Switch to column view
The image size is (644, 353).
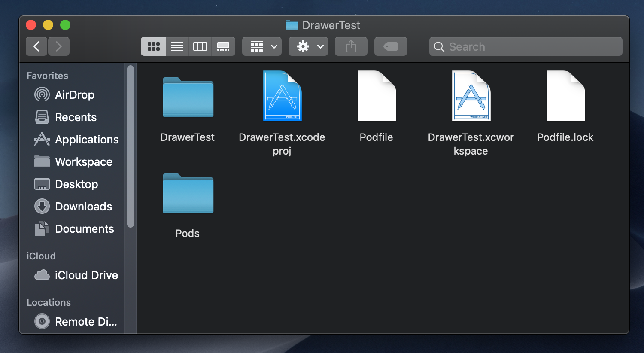tap(200, 46)
